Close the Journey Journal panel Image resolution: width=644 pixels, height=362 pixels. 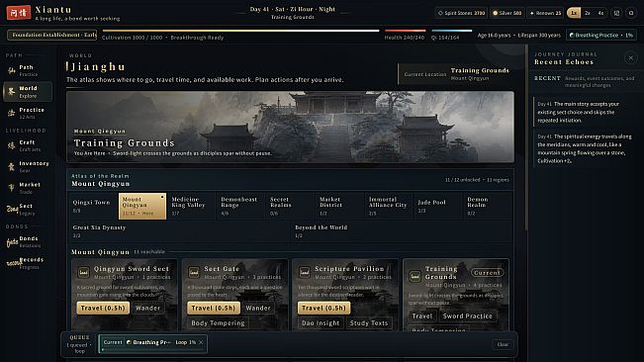(631, 58)
